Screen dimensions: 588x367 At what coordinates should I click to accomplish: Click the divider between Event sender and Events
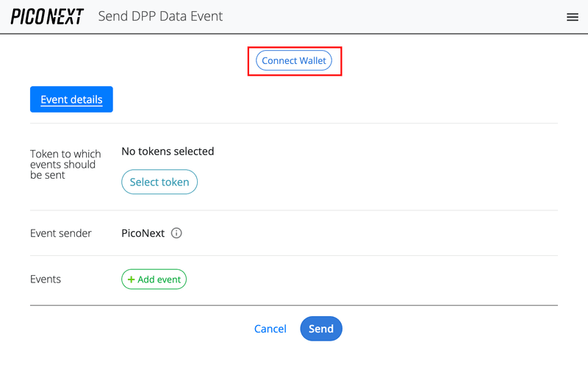pyautogui.click(x=294, y=256)
